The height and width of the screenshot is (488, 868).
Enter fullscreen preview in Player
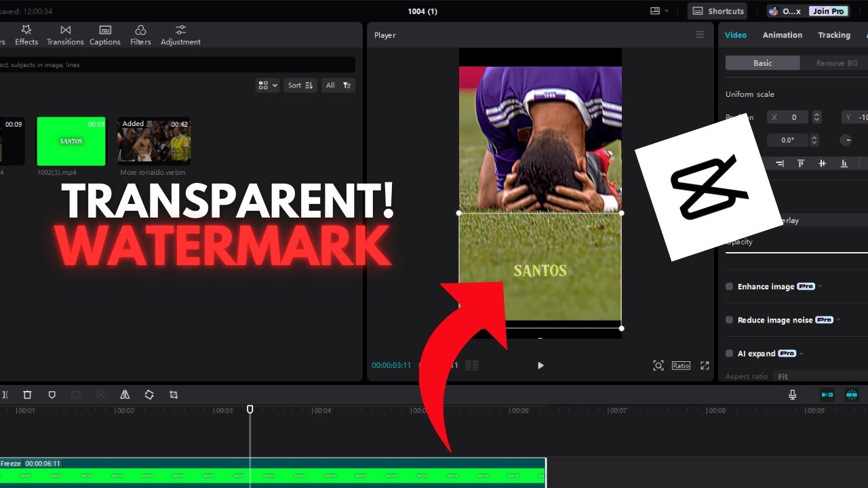coord(705,365)
